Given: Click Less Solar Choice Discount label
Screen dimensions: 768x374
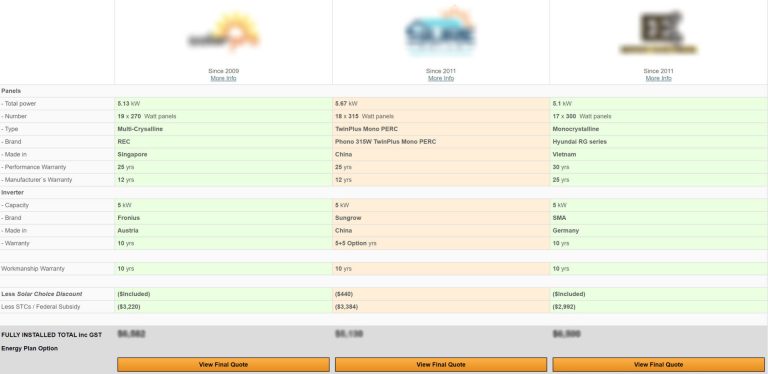Looking at the screenshot, I should tap(42, 294).
